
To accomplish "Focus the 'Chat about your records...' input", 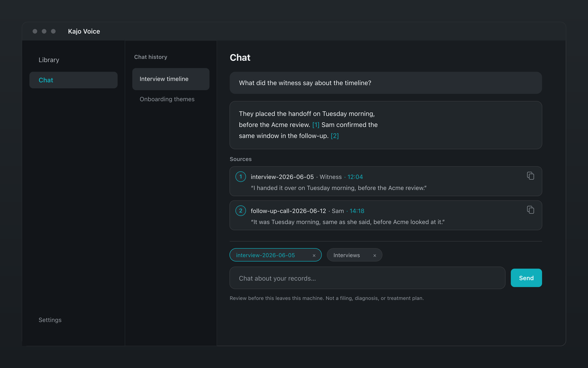I will point(367,278).
